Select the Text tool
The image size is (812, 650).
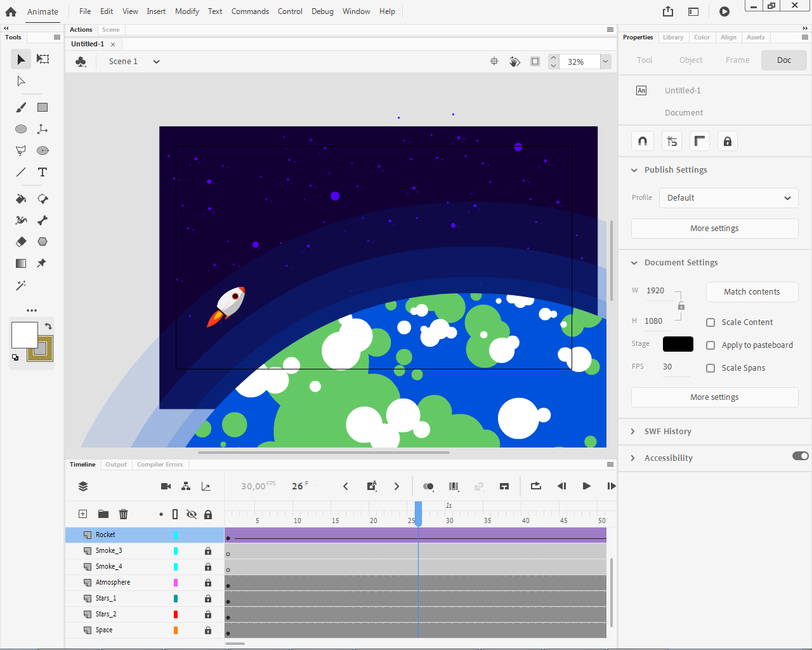43,172
